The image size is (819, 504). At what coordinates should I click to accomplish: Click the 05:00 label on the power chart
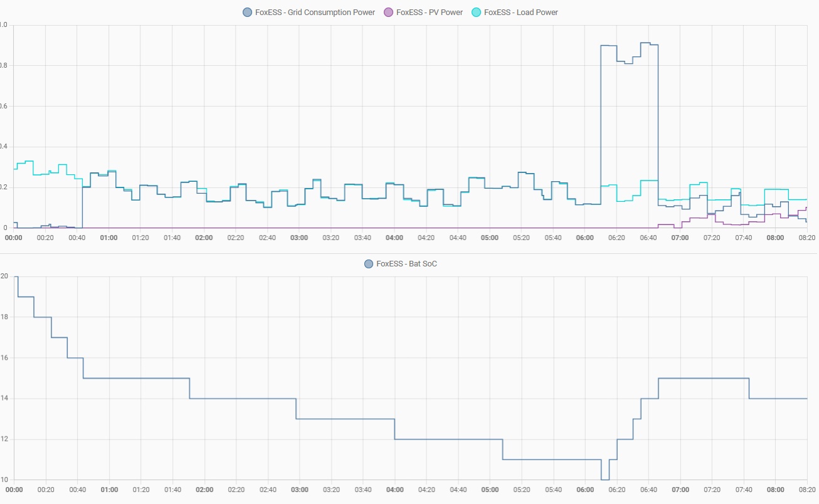490,238
